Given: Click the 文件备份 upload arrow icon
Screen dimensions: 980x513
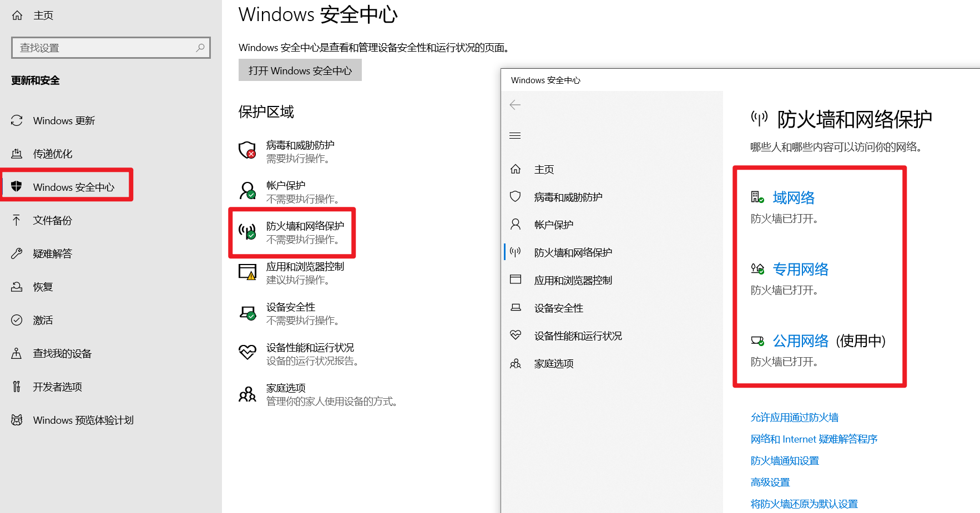Looking at the screenshot, I should pos(17,220).
